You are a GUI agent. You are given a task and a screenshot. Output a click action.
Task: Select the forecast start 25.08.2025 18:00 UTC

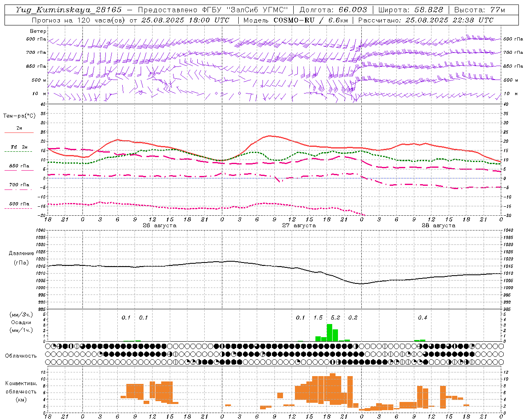tap(185, 20)
